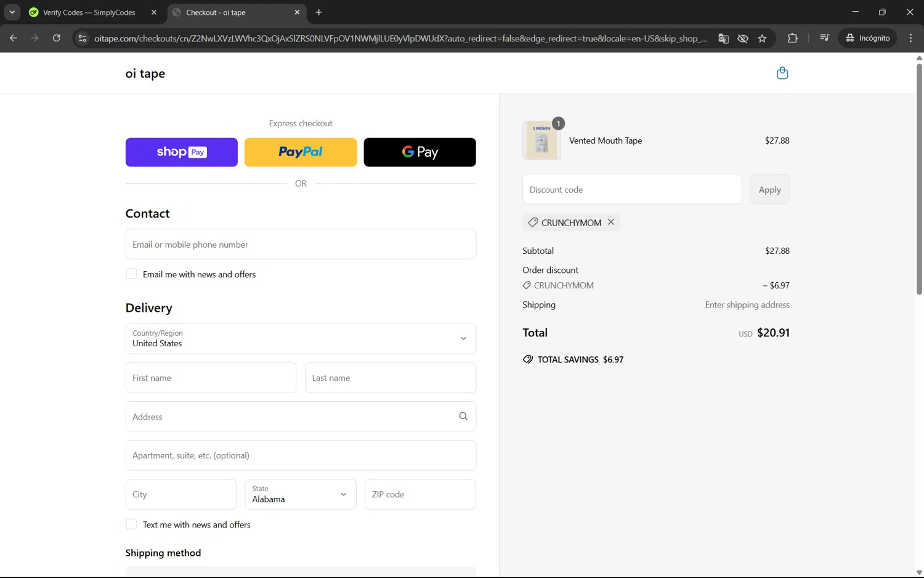
Task: Focus the Discount code field
Action: (x=632, y=189)
